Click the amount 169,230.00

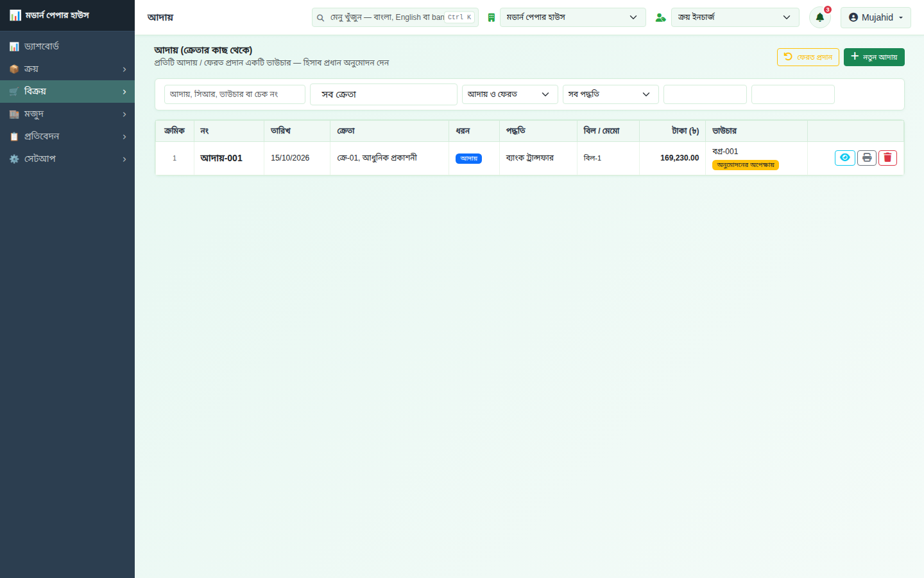(680, 158)
